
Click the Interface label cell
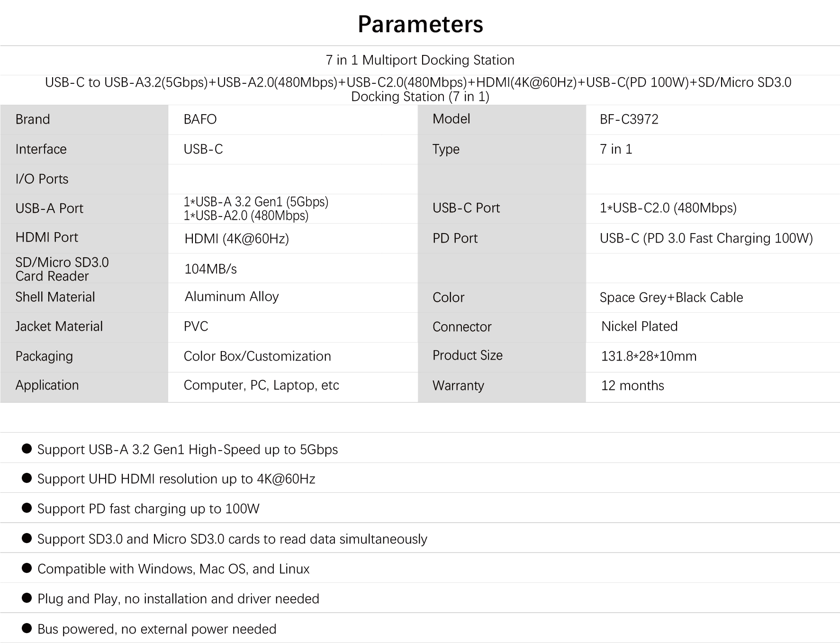click(x=84, y=149)
